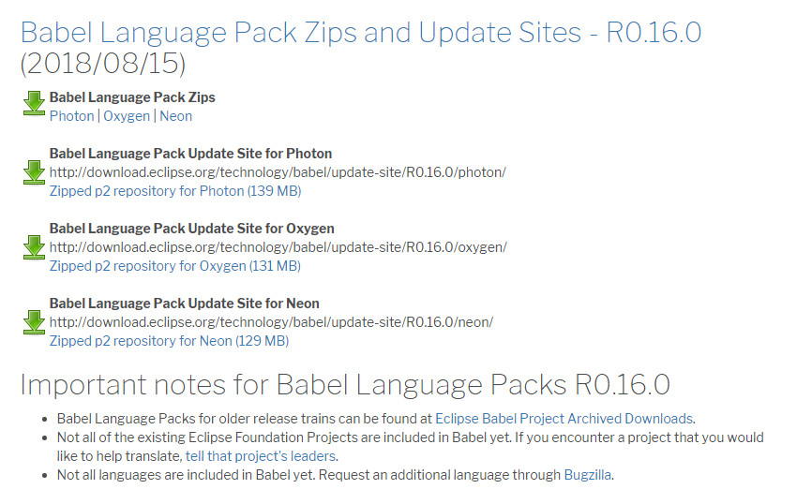Open Eclipse Babel Project Archived Downloads link
The height and width of the screenshot is (504, 812).
pyautogui.click(x=564, y=419)
